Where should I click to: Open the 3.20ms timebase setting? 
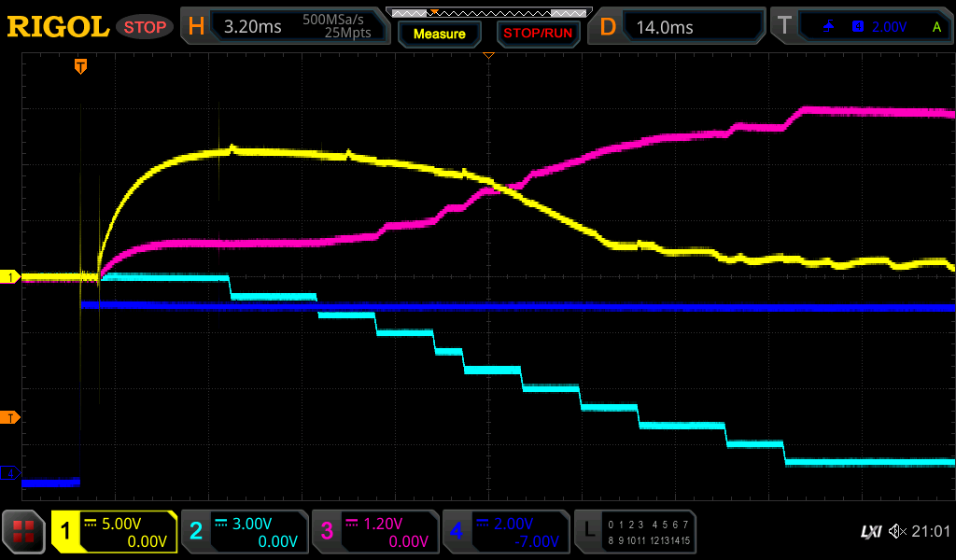click(x=253, y=27)
